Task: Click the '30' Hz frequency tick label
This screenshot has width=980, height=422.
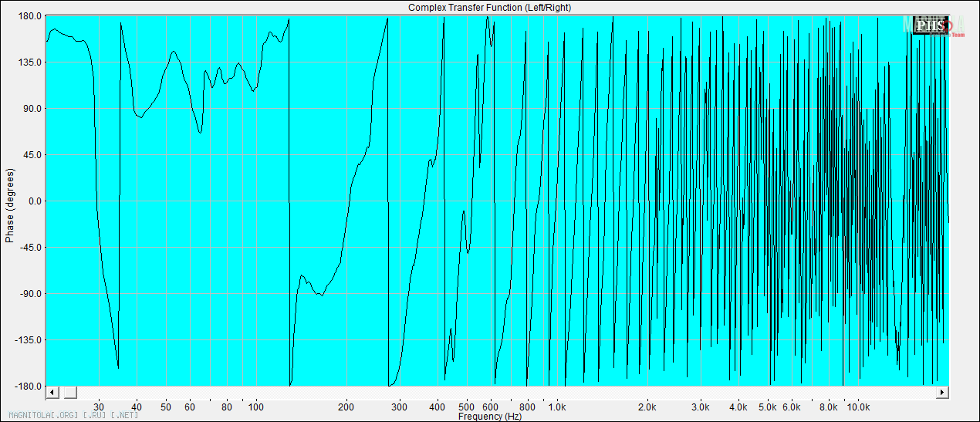Action: (99, 407)
